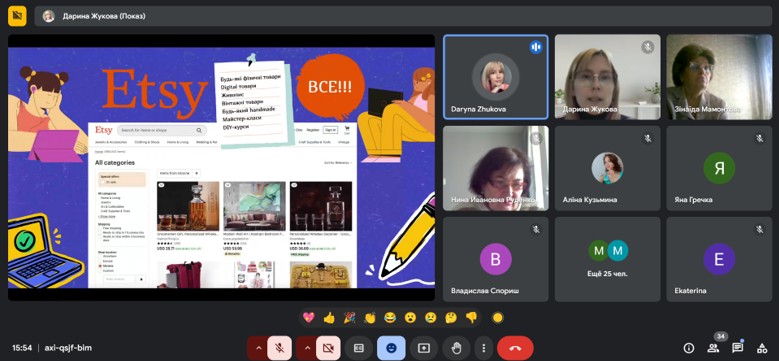Expand video settings arrow next to camera
Viewport: 779px width, 361px height.
[x=307, y=348]
